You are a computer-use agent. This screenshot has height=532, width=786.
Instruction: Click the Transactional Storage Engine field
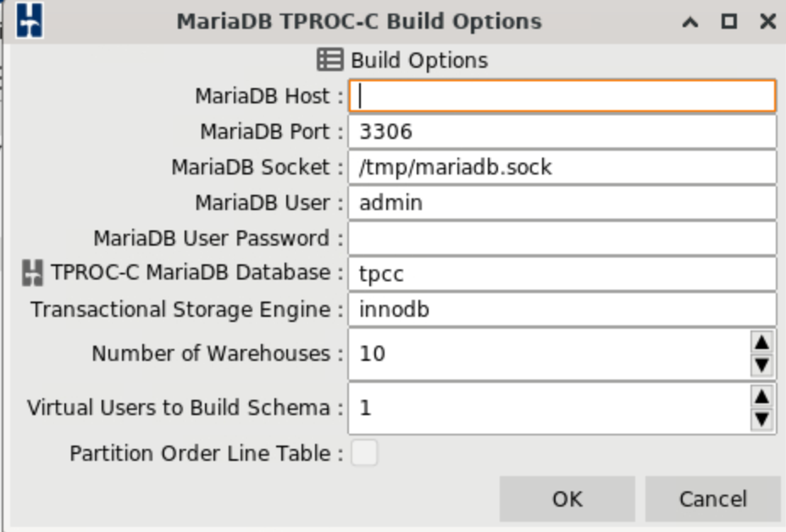tap(562, 309)
